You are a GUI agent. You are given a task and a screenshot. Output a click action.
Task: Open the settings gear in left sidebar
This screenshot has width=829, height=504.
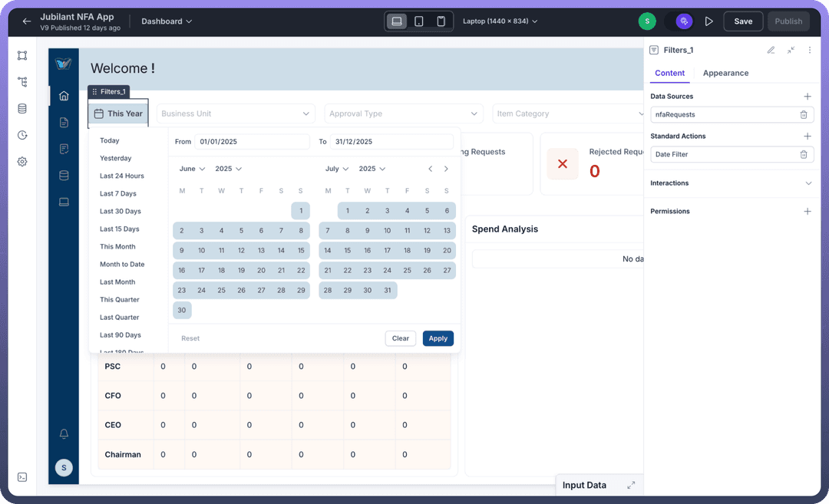22,162
